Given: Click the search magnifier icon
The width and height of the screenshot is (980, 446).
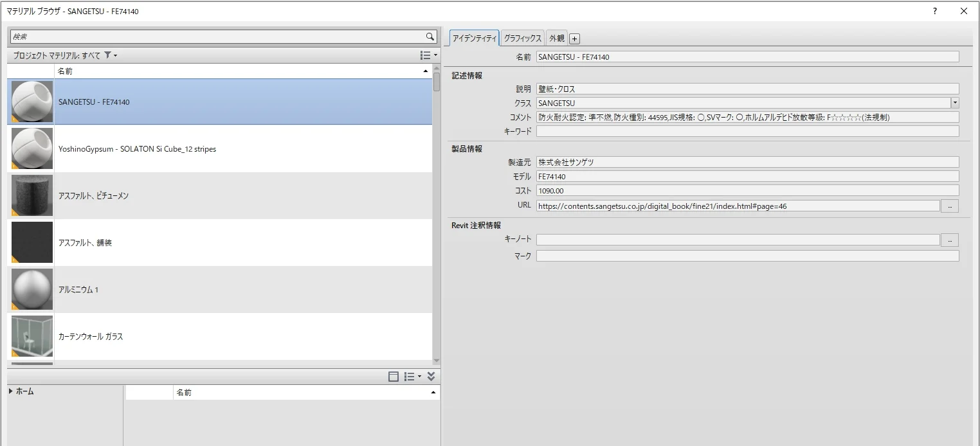Looking at the screenshot, I should [x=430, y=37].
